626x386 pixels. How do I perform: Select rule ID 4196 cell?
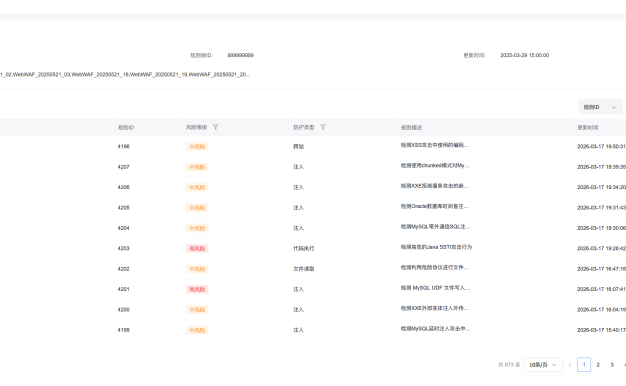point(123,146)
